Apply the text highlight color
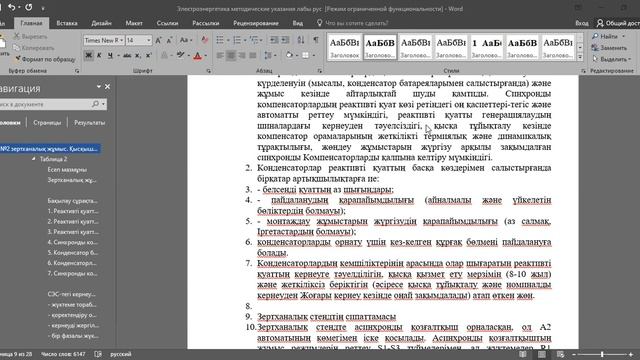 [180, 55]
